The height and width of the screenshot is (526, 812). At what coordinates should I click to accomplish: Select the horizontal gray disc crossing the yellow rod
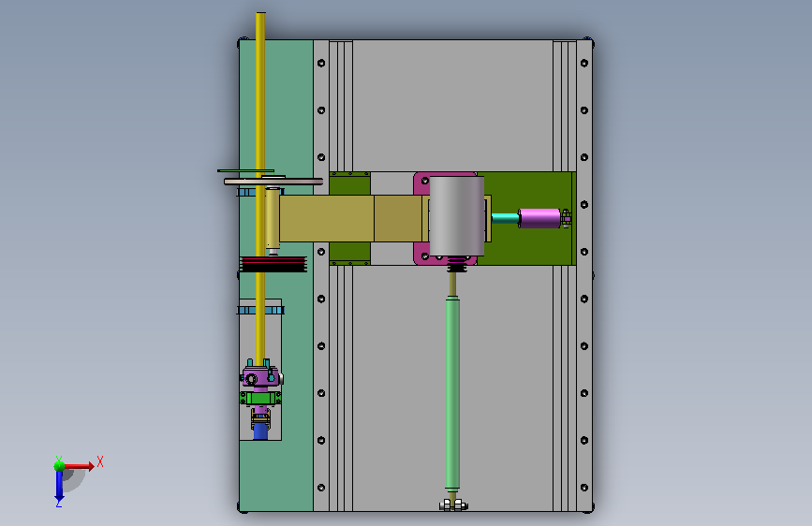click(x=273, y=182)
